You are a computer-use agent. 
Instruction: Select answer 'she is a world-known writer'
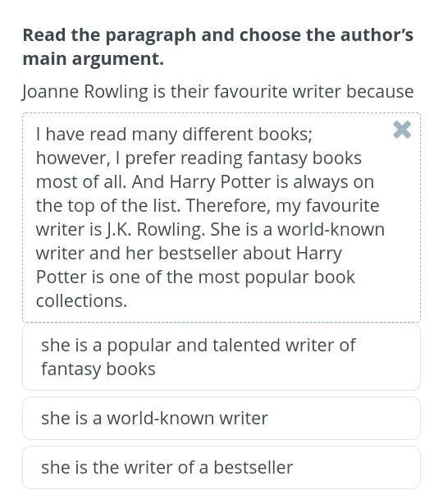pyautogui.click(x=221, y=418)
